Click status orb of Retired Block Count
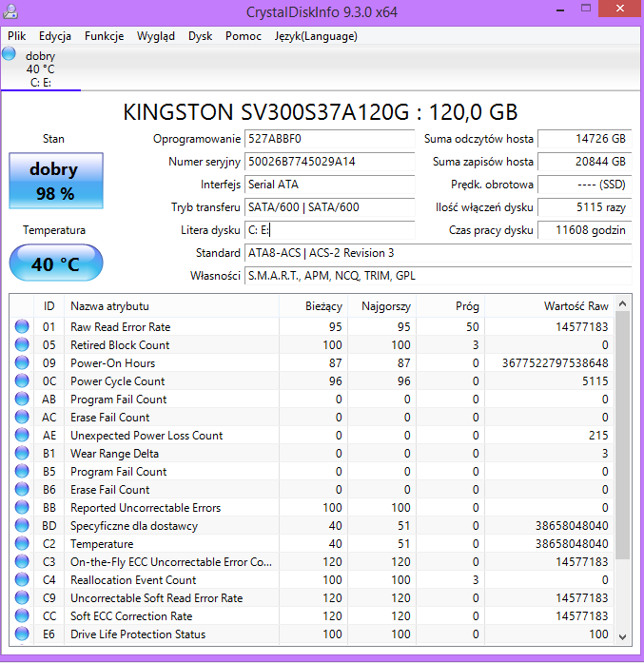The height and width of the screenshot is (663, 644). click(x=22, y=344)
